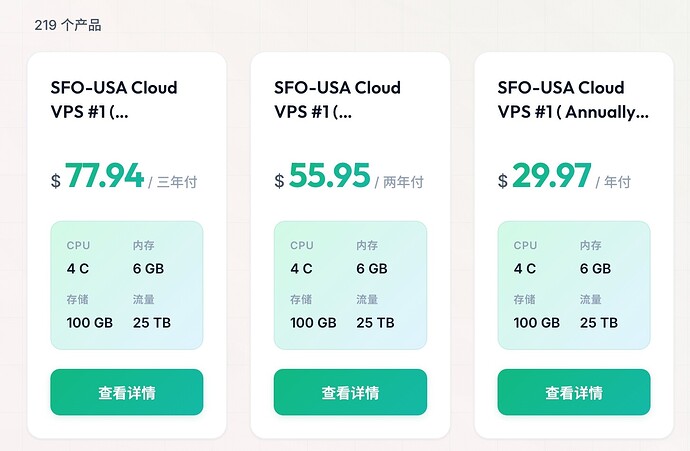Viewport: 690px width, 451px height.
Task: Click the specs panel in the annual card
Action: (x=574, y=285)
